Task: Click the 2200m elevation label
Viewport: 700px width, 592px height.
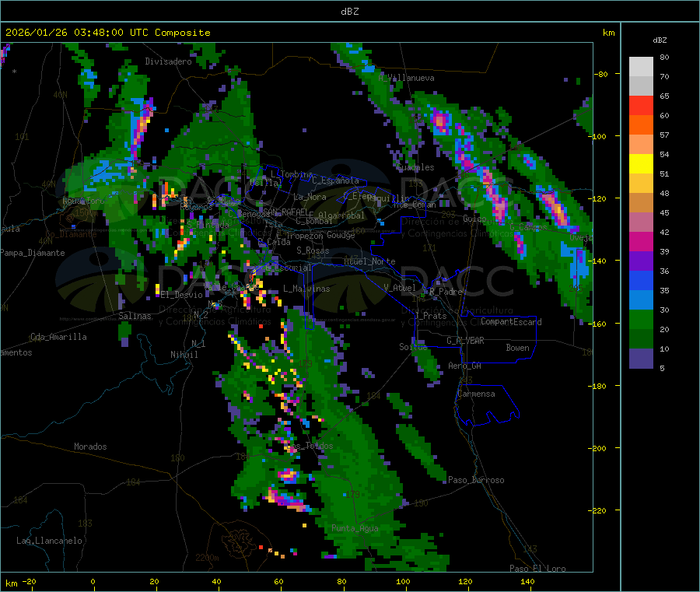Action: [207, 558]
